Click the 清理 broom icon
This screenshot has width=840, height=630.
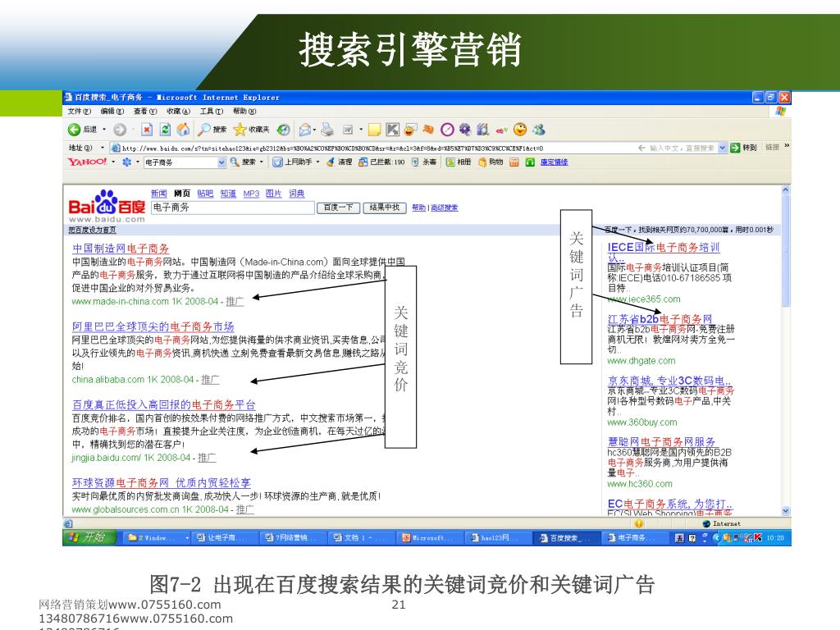(339, 162)
